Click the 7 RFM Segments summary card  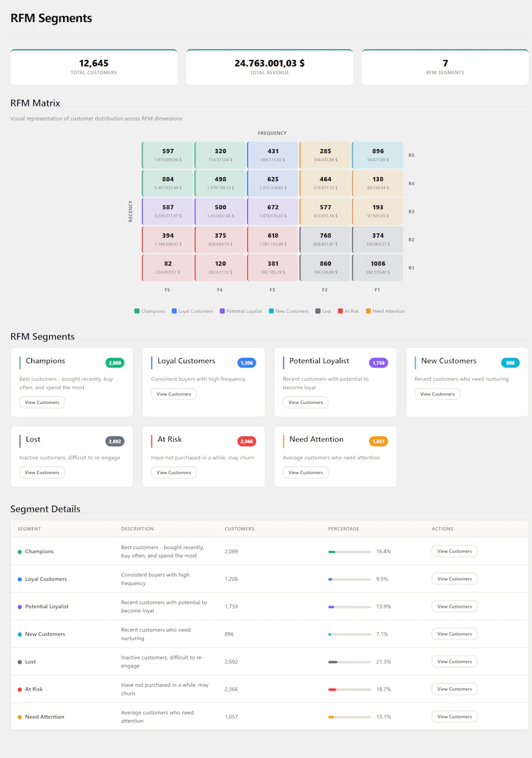pyautogui.click(x=445, y=67)
